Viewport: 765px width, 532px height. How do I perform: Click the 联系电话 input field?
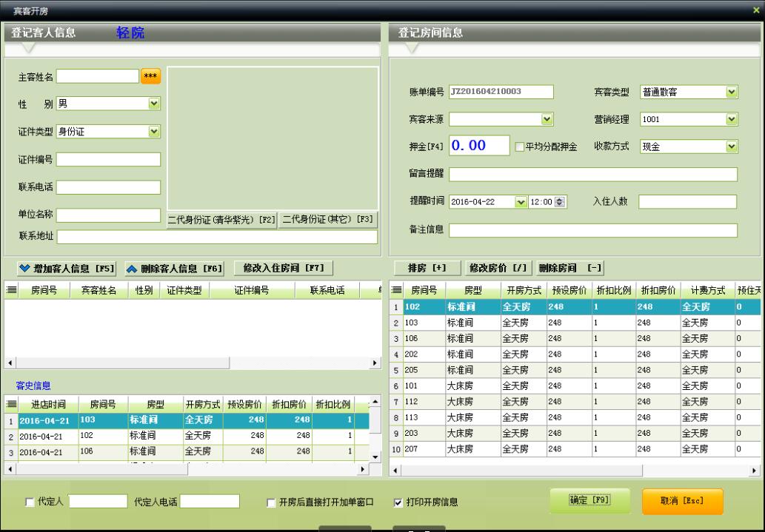pyautogui.click(x=108, y=187)
